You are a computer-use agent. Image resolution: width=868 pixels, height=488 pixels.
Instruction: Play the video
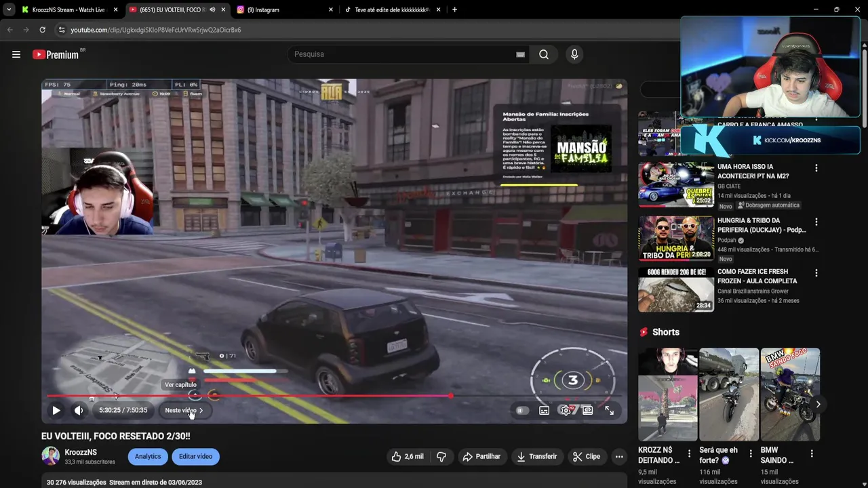point(56,410)
